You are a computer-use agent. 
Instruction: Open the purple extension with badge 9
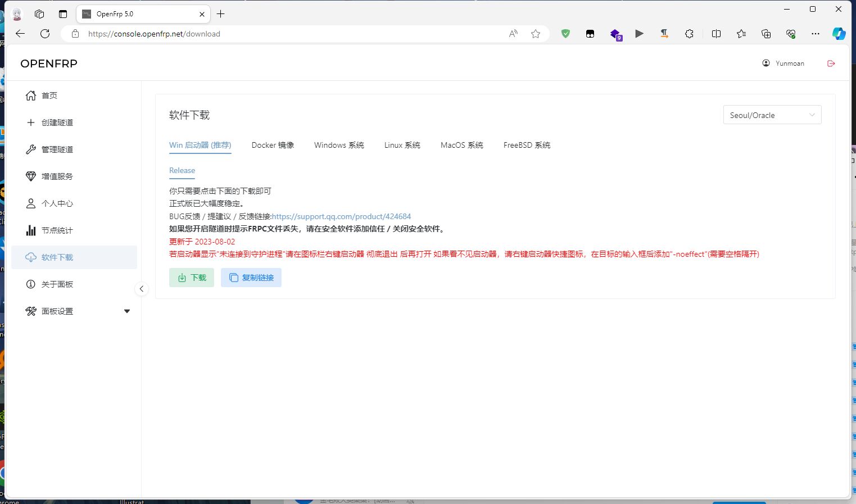pyautogui.click(x=616, y=34)
